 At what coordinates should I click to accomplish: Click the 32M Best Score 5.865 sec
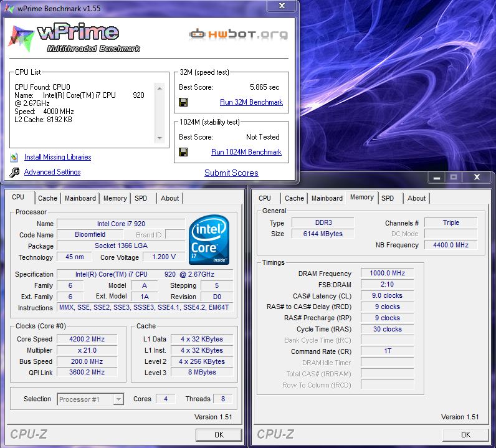[x=264, y=87]
